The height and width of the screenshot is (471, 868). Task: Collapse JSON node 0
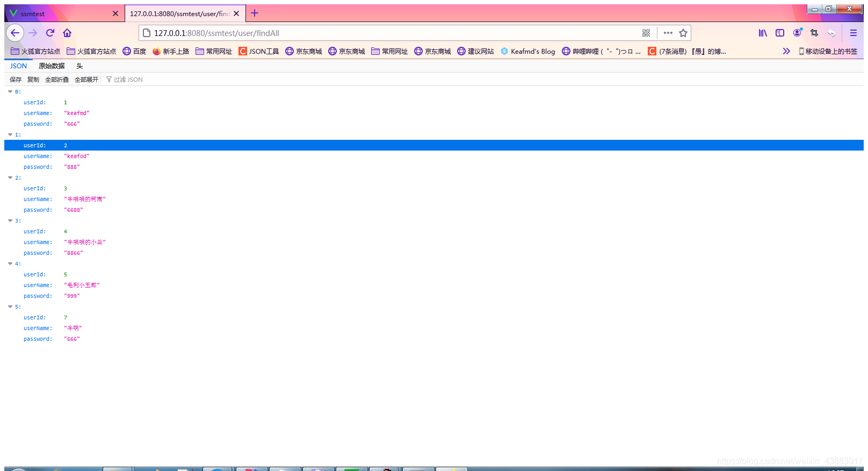pos(10,91)
